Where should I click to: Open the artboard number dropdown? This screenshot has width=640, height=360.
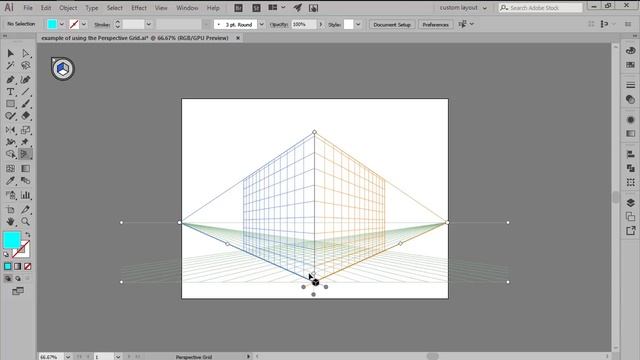(x=118, y=357)
